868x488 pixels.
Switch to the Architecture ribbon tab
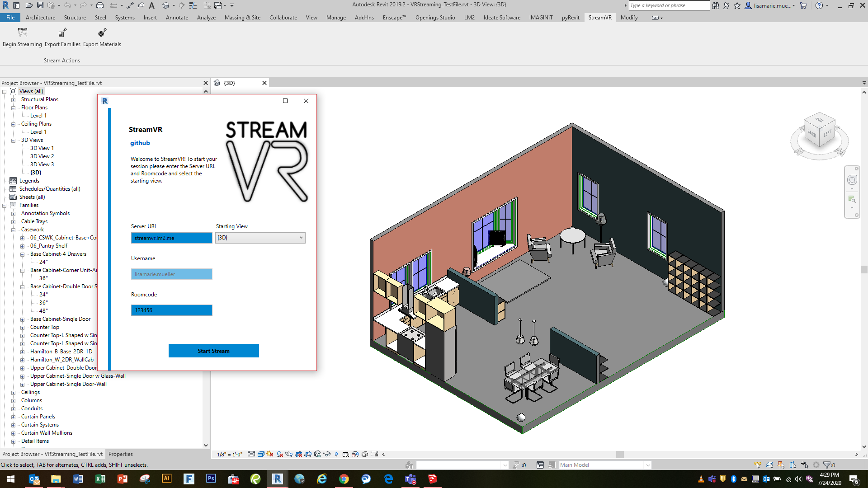tap(40, 18)
